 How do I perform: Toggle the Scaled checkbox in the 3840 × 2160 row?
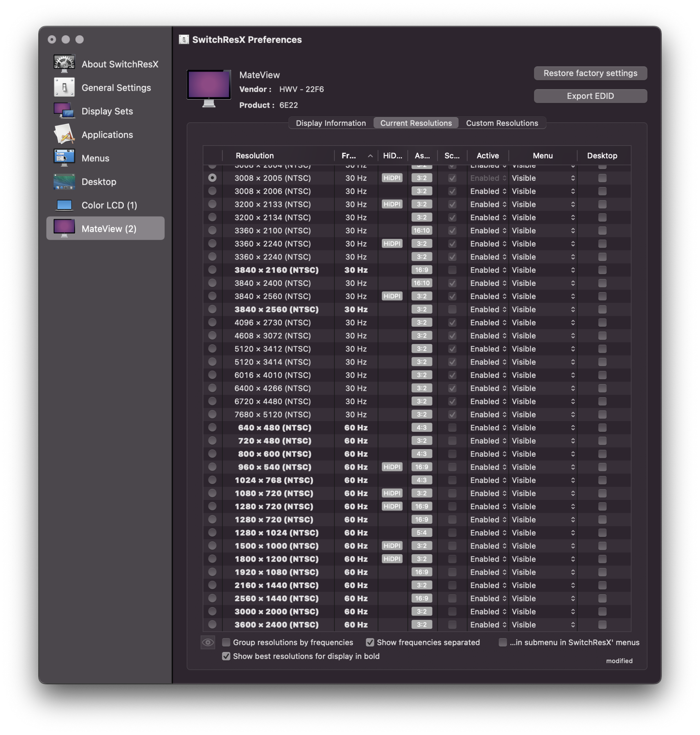[452, 270]
